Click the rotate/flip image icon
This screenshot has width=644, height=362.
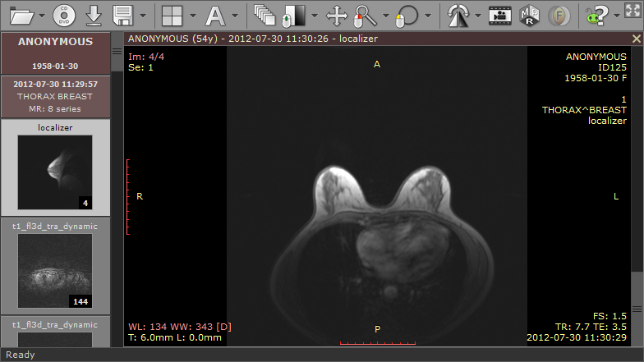(x=458, y=16)
